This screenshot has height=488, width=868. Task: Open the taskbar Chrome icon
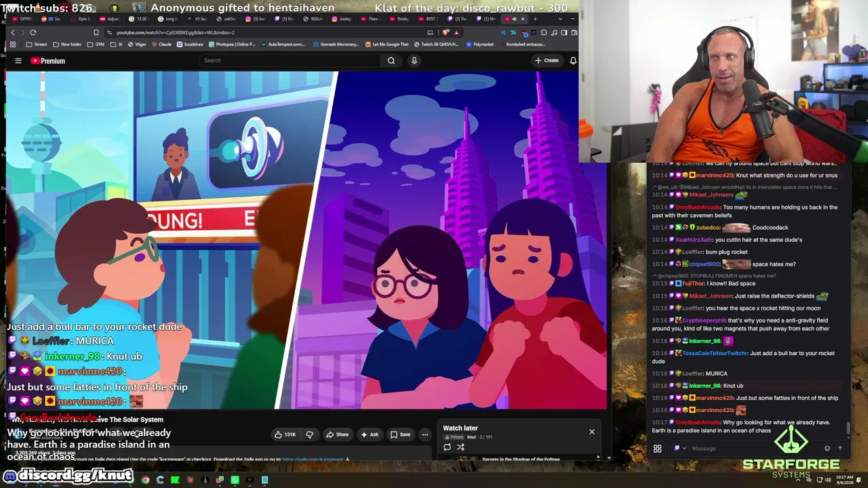tap(145, 480)
